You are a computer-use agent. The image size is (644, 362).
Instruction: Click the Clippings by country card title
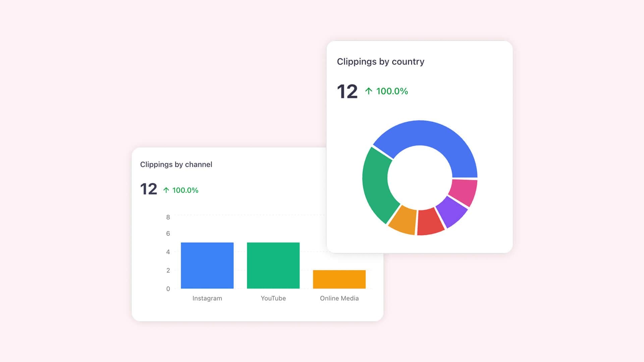coord(380,61)
